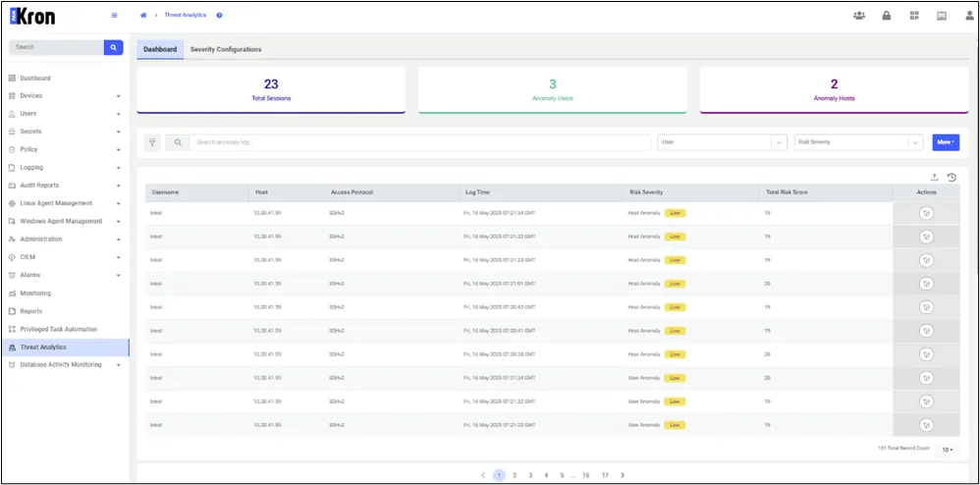Open actions icon for 07:21:23 User Anomaly row

pyautogui.click(x=926, y=425)
